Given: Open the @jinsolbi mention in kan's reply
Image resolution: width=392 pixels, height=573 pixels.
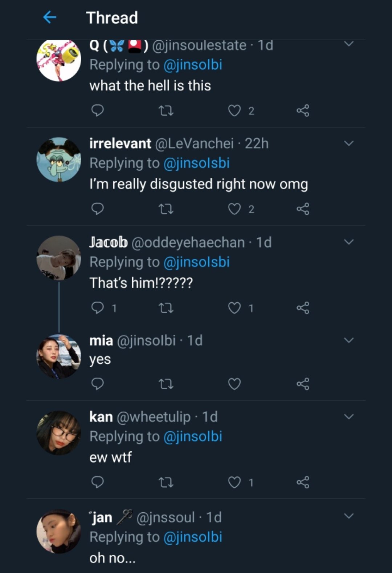Looking at the screenshot, I should (193, 436).
